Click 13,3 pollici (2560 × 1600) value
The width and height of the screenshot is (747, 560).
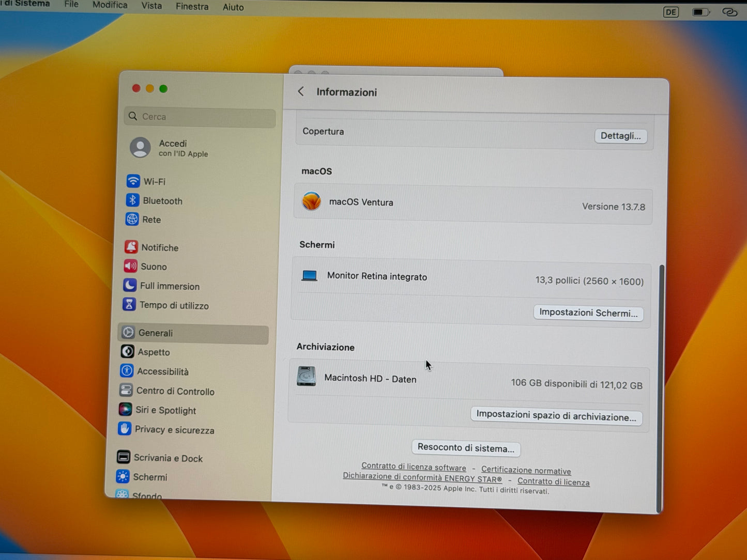pyautogui.click(x=589, y=281)
